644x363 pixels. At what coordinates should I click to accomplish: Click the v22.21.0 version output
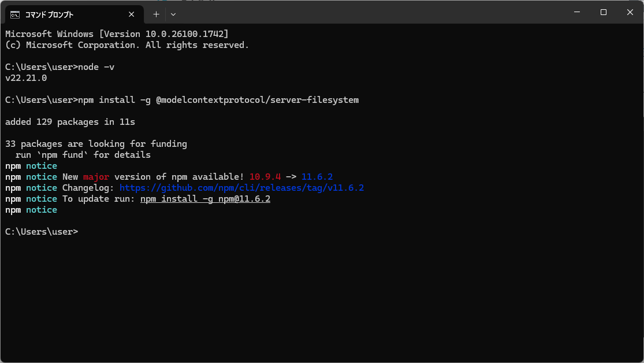(26, 78)
